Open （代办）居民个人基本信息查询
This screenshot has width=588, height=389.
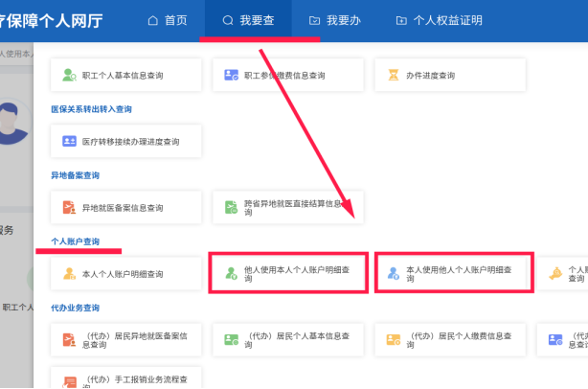[288, 339]
